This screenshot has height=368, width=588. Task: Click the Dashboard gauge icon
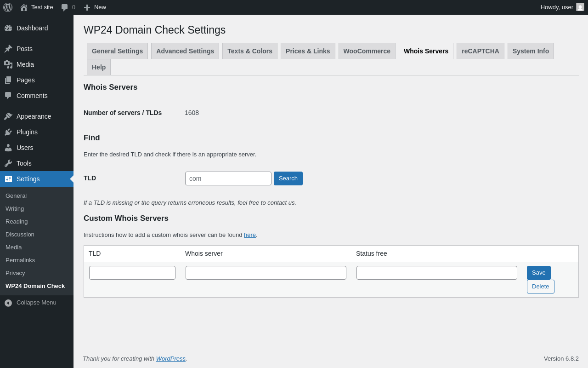(x=8, y=28)
